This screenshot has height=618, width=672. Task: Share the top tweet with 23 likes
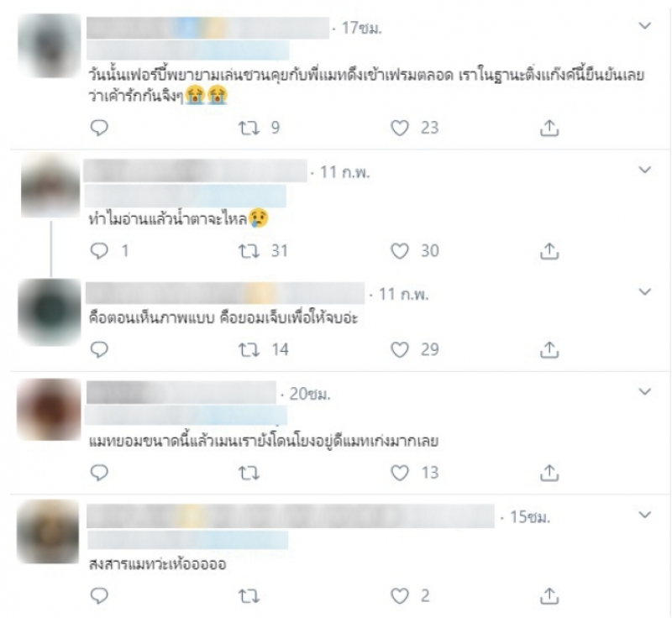(549, 128)
